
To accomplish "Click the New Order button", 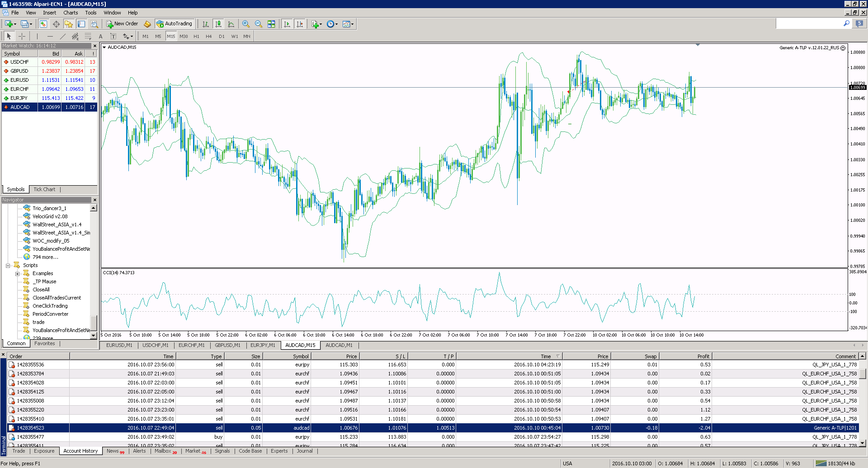I will pyautogui.click(x=122, y=24).
